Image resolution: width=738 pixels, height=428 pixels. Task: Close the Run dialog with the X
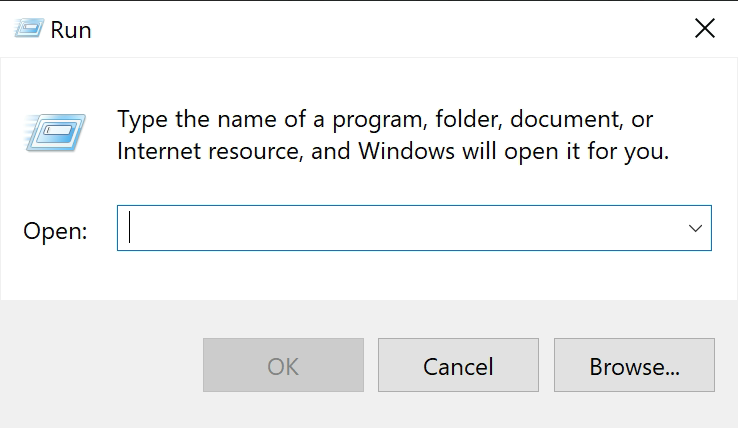point(705,29)
